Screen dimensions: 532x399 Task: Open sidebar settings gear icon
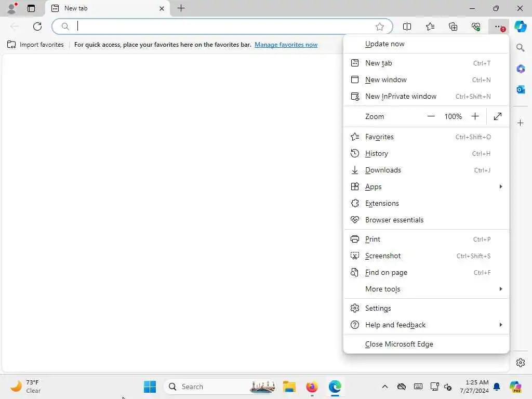pyautogui.click(x=521, y=363)
